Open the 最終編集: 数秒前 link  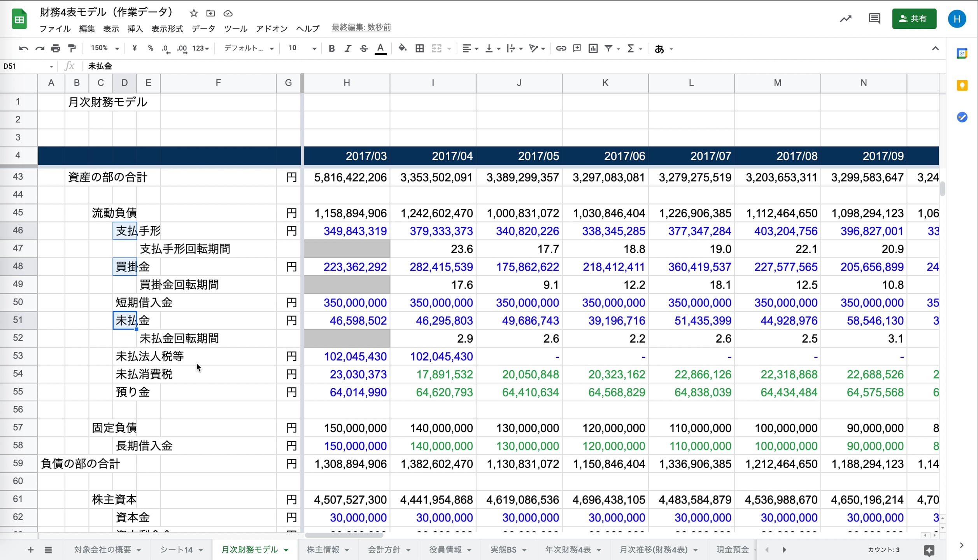361,28
